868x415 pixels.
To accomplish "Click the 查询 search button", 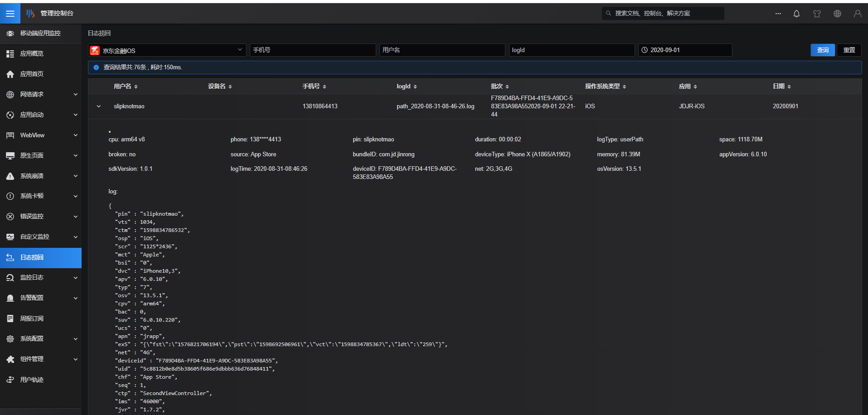I will (x=823, y=50).
